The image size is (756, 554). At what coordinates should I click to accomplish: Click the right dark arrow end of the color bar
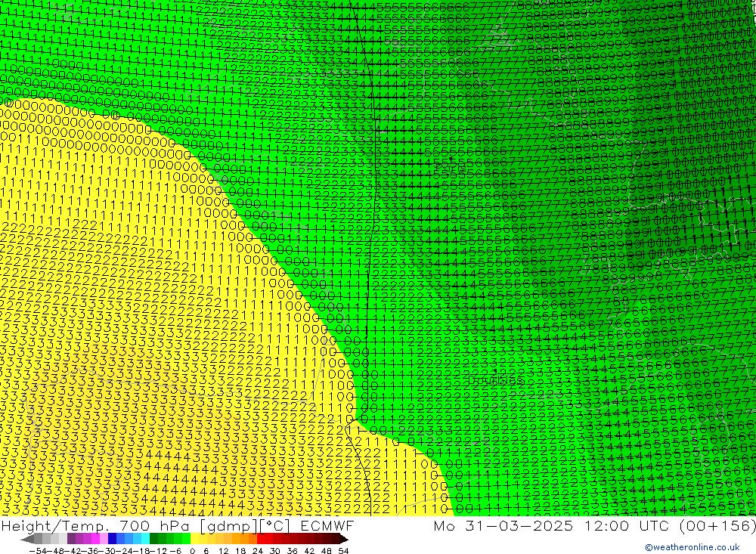pos(344,539)
